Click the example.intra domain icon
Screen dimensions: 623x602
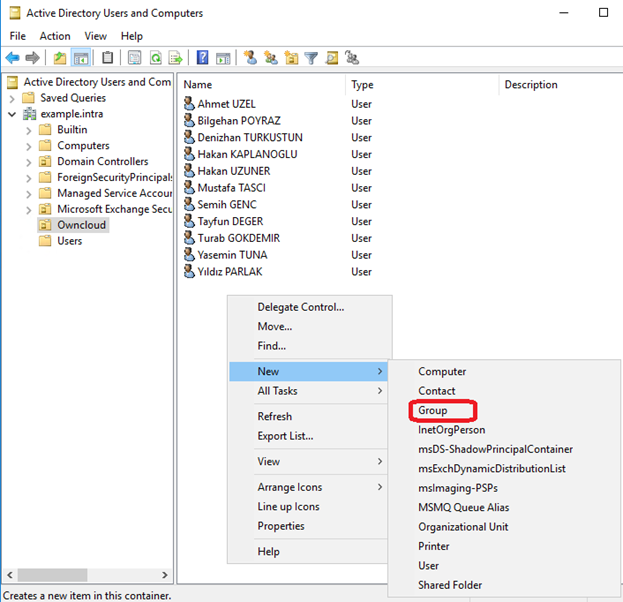[29, 114]
